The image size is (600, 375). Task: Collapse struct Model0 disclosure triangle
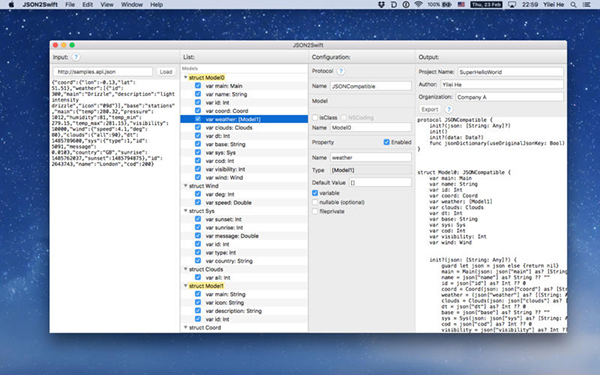pyautogui.click(x=186, y=77)
